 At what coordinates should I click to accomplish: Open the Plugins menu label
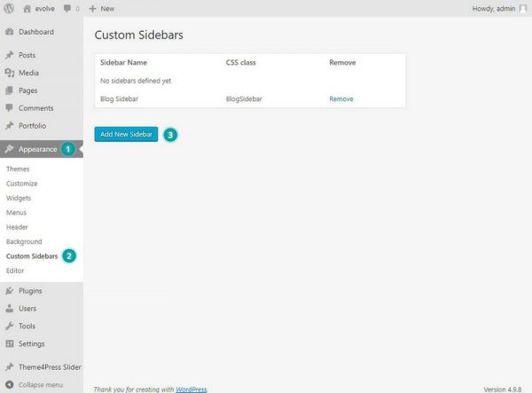[30, 291]
